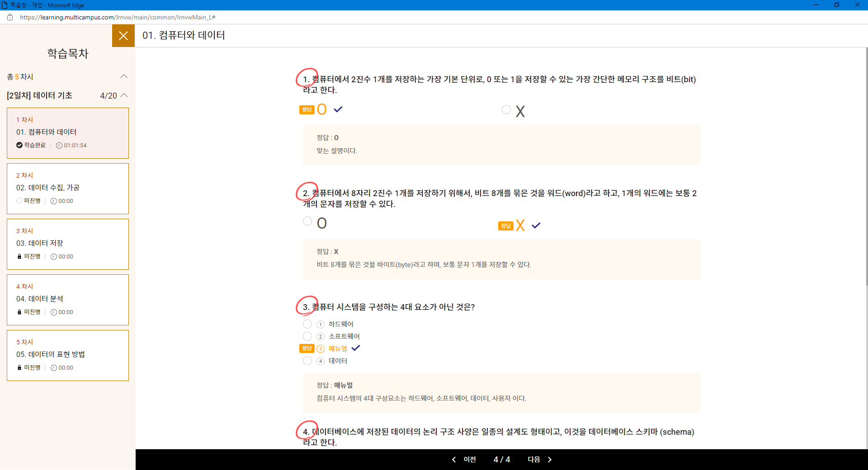Click the 학습완료 check icon in lesson 01
Image resolution: width=868 pixels, height=470 pixels.
pos(19,145)
